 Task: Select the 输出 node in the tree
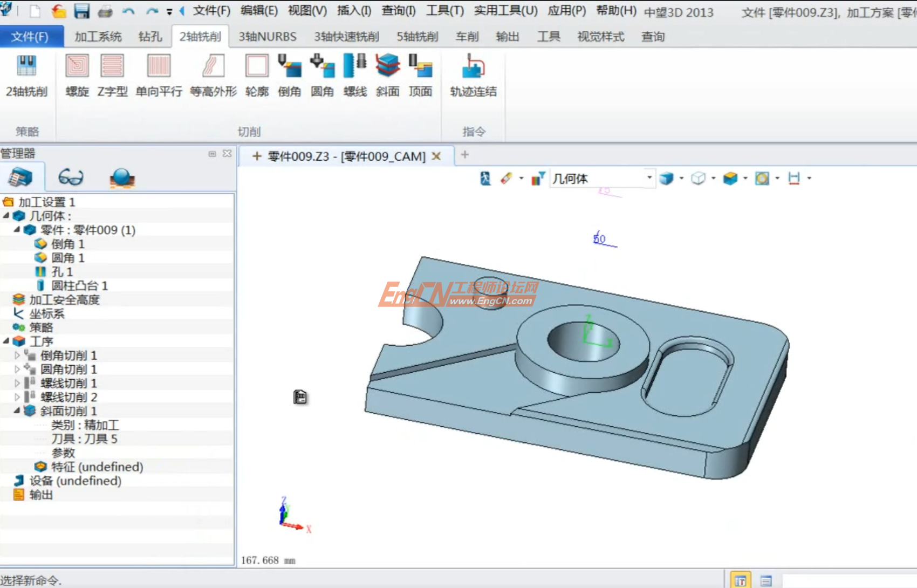pyautogui.click(x=42, y=495)
